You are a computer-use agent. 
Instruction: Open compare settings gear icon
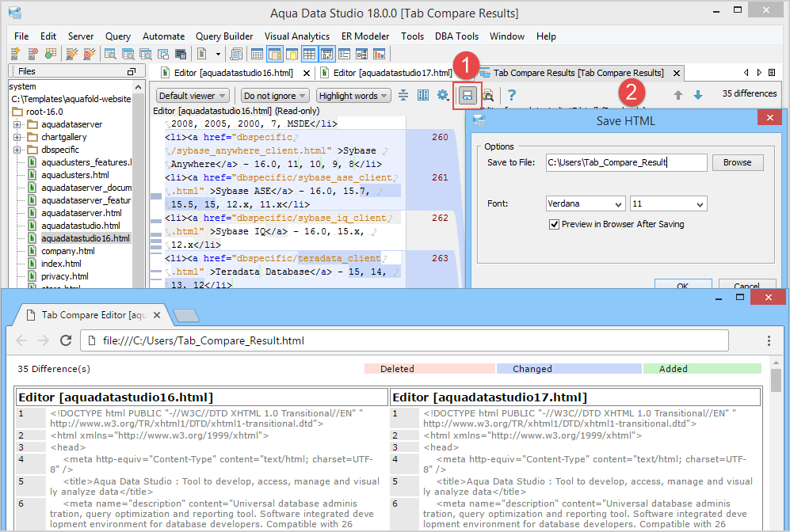443,95
